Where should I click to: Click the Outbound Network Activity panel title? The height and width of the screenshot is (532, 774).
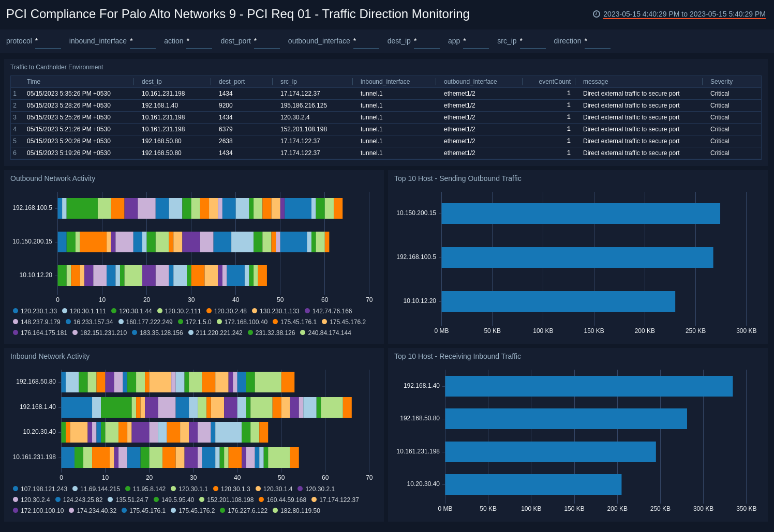[x=53, y=178]
